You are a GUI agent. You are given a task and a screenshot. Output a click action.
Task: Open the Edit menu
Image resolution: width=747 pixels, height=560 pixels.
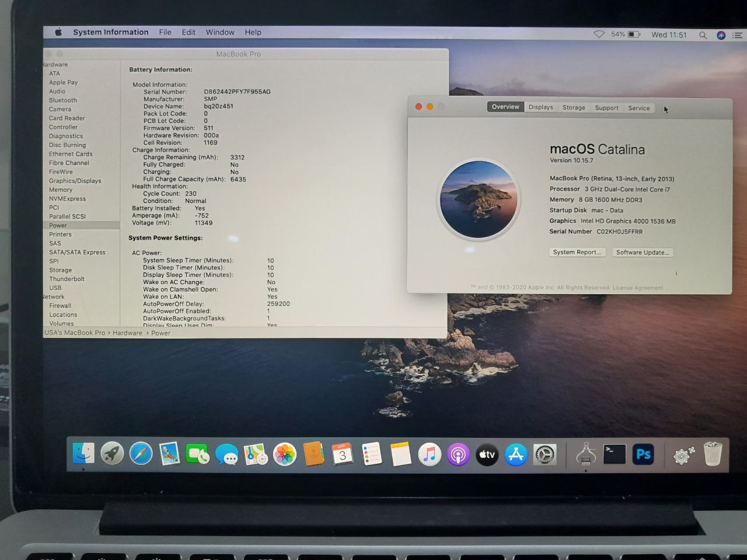pos(189,32)
